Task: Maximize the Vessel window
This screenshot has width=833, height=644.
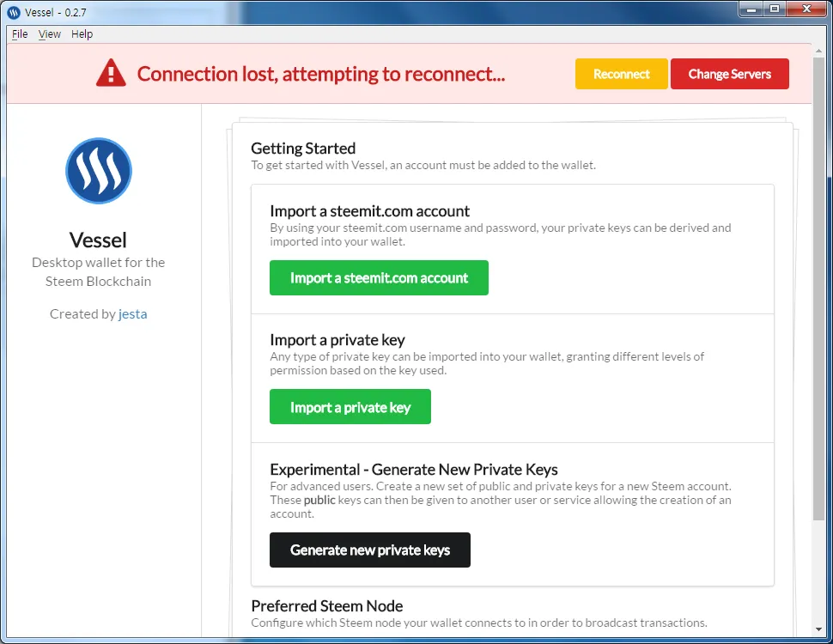Action: point(775,9)
